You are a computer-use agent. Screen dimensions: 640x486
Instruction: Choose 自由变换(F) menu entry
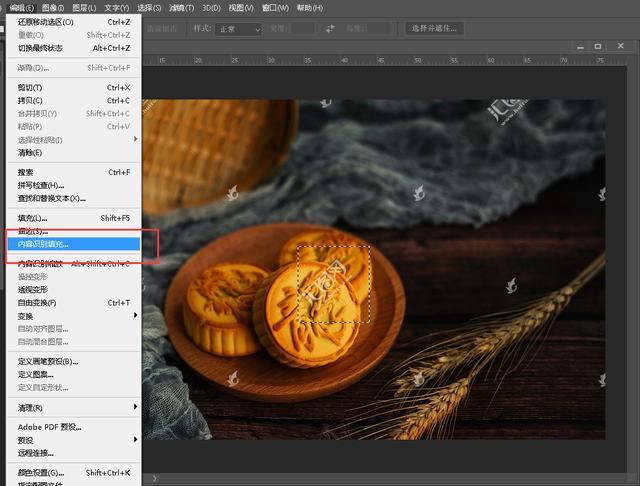[74, 303]
